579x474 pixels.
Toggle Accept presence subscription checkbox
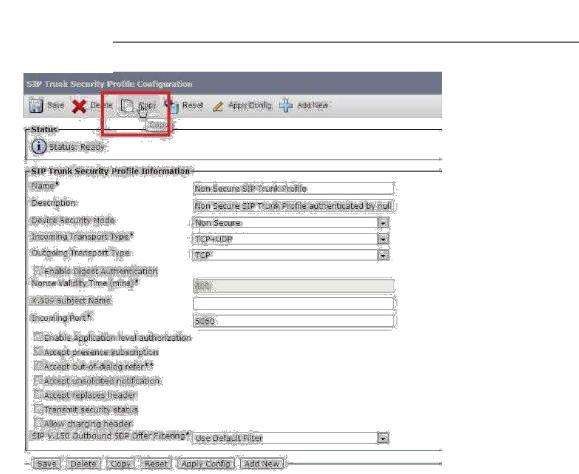tap(38, 351)
